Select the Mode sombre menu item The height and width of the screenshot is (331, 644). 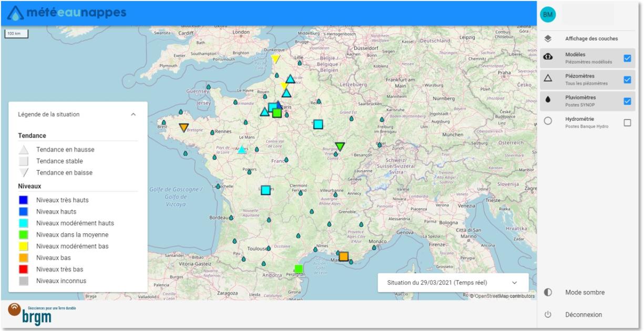coord(585,293)
